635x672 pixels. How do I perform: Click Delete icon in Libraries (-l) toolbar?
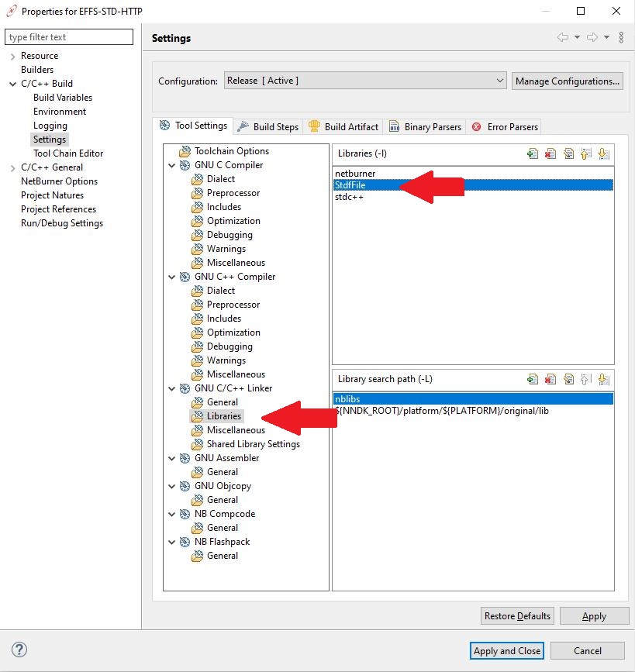pos(550,153)
